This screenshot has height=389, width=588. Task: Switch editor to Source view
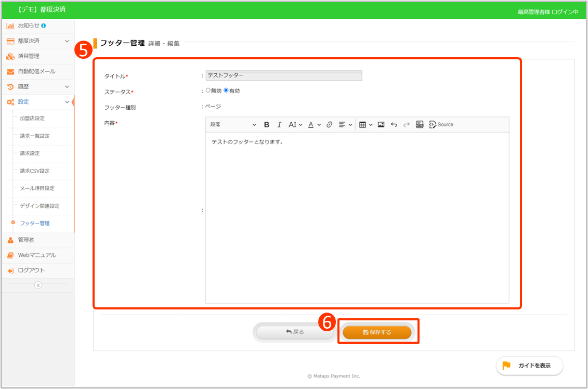point(441,125)
